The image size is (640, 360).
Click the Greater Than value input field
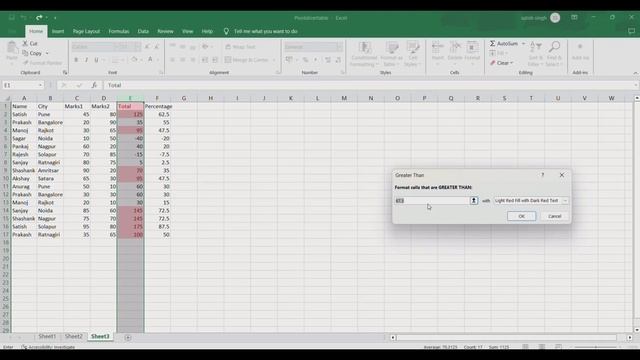coord(432,200)
